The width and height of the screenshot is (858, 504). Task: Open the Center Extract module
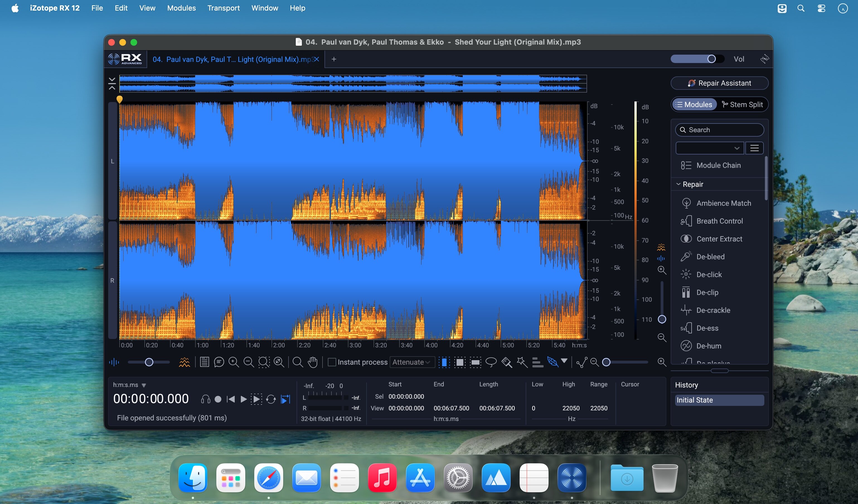click(x=719, y=239)
